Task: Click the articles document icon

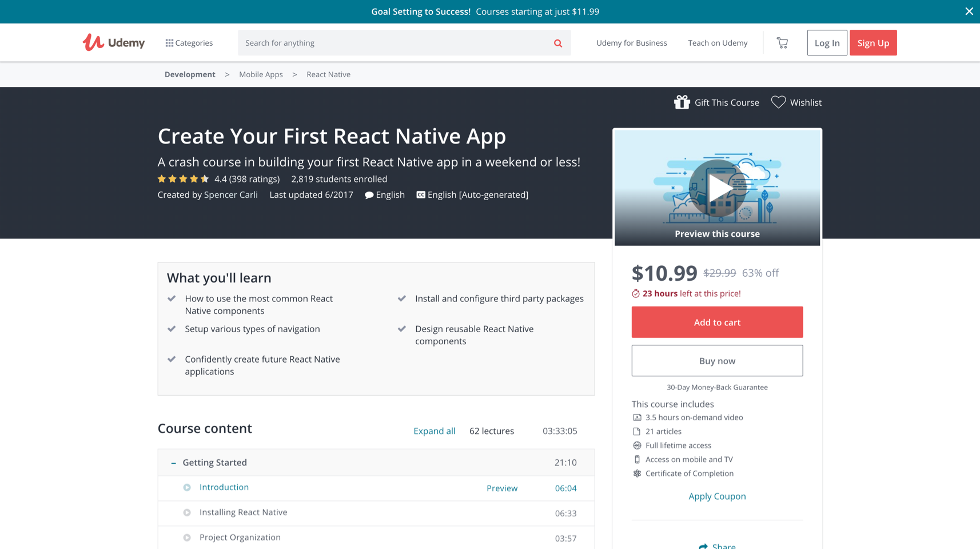Action: click(637, 431)
